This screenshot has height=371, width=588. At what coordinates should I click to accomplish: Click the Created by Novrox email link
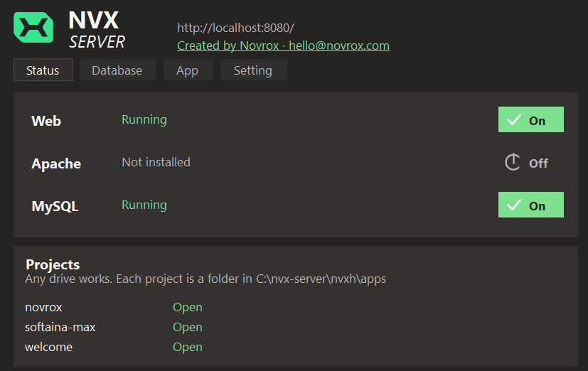pos(283,45)
